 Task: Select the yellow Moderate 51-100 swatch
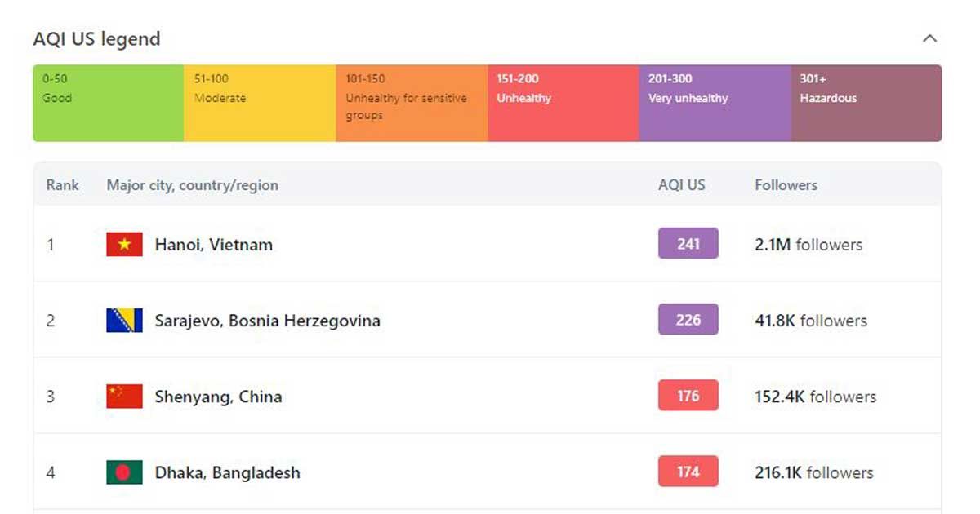(260, 104)
